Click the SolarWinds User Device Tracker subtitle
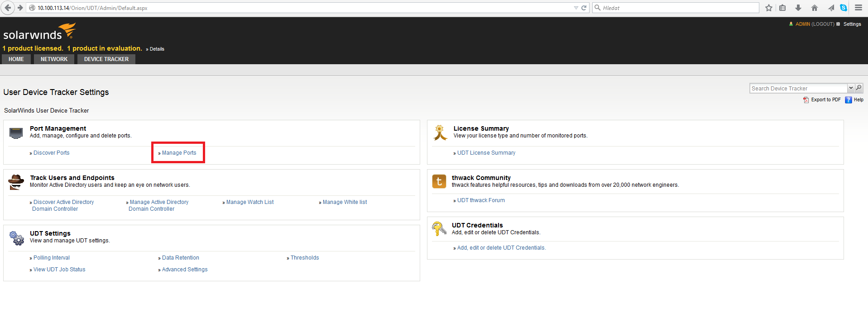The image size is (868, 317). pos(47,110)
